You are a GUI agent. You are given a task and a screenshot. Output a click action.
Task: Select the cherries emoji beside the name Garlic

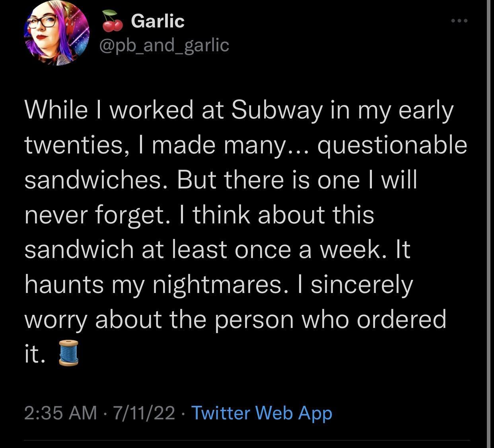[x=112, y=21]
